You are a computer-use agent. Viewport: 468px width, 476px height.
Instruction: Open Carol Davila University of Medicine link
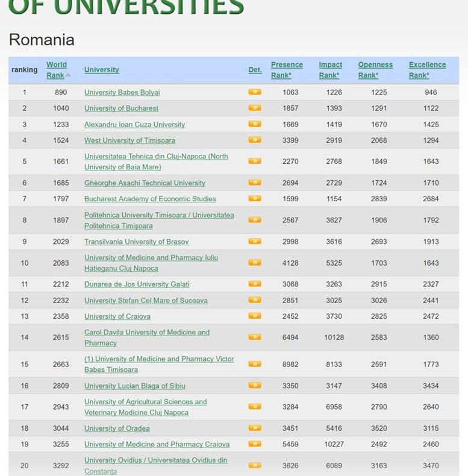point(147,337)
